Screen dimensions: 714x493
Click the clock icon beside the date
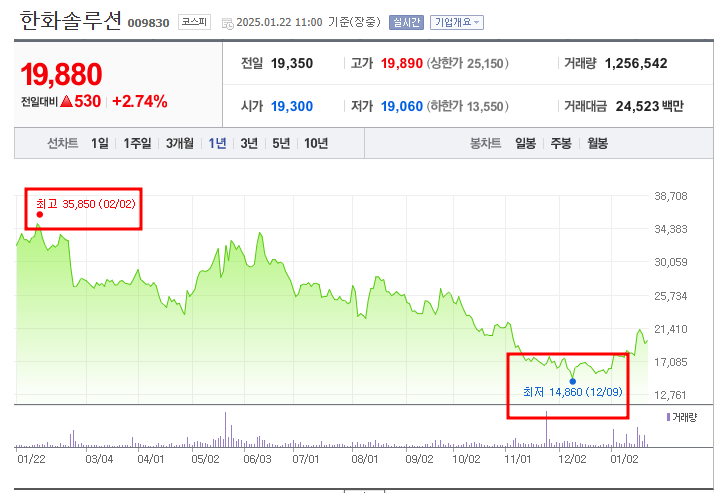coord(227,24)
